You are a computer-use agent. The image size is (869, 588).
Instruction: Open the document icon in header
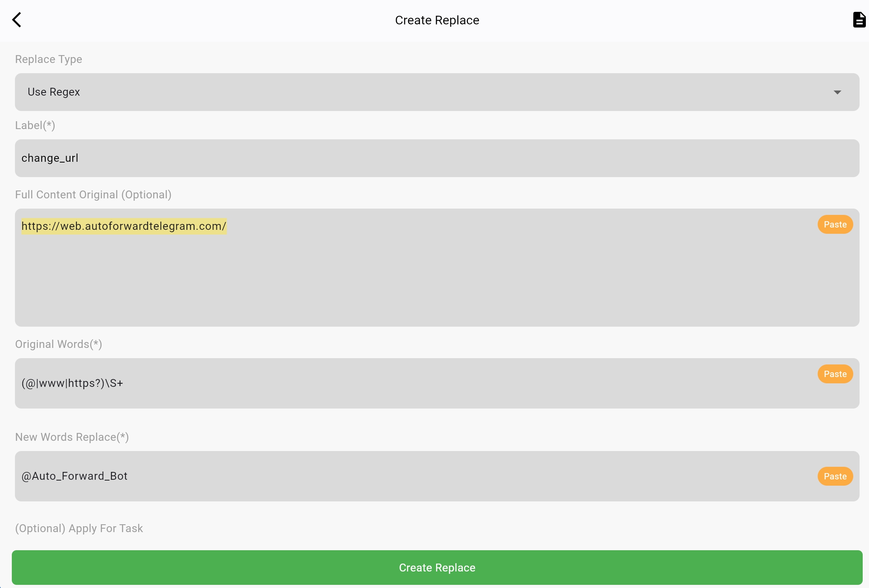(859, 20)
